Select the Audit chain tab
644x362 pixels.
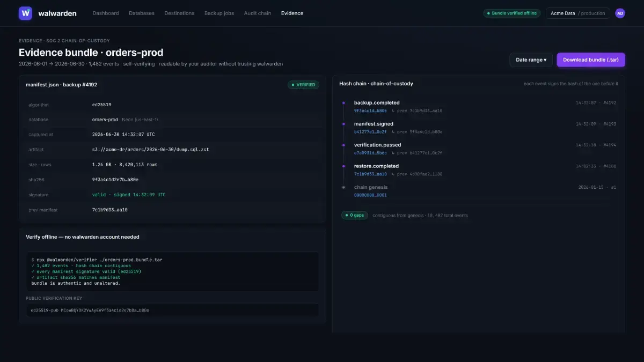click(258, 13)
